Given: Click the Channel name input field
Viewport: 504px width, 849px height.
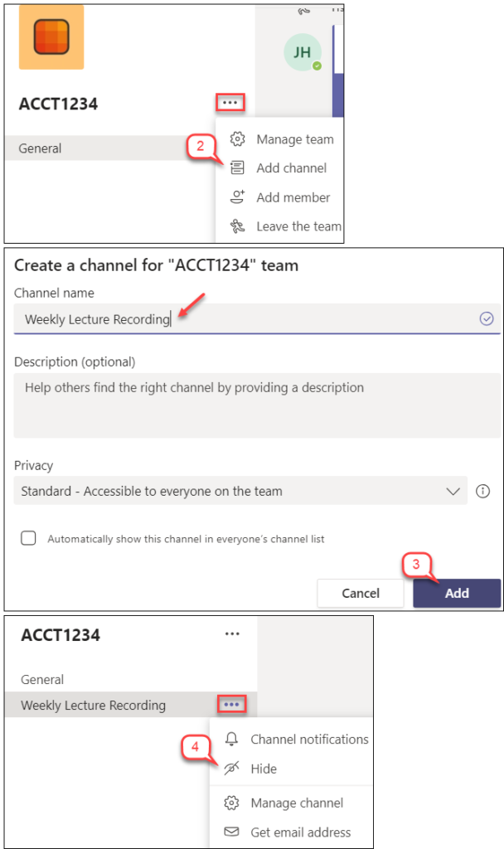Looking at the screenshot, I should [257, 319].
